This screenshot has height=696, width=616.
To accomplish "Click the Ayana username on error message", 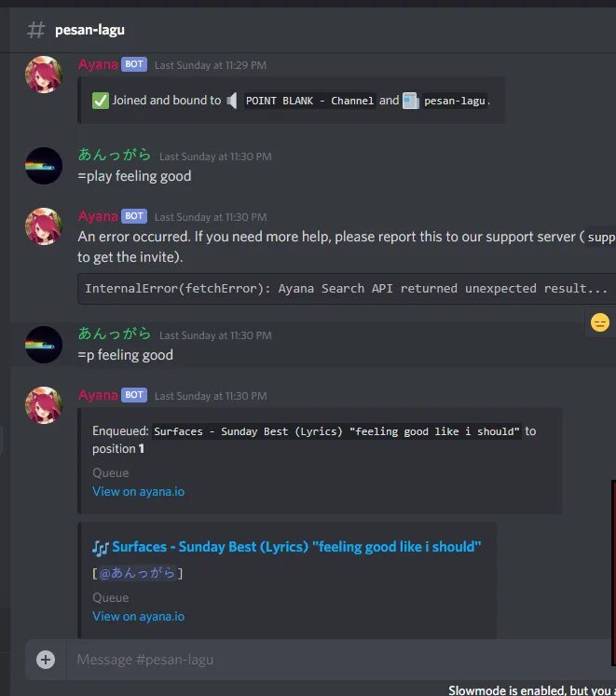I will point(98,216).
